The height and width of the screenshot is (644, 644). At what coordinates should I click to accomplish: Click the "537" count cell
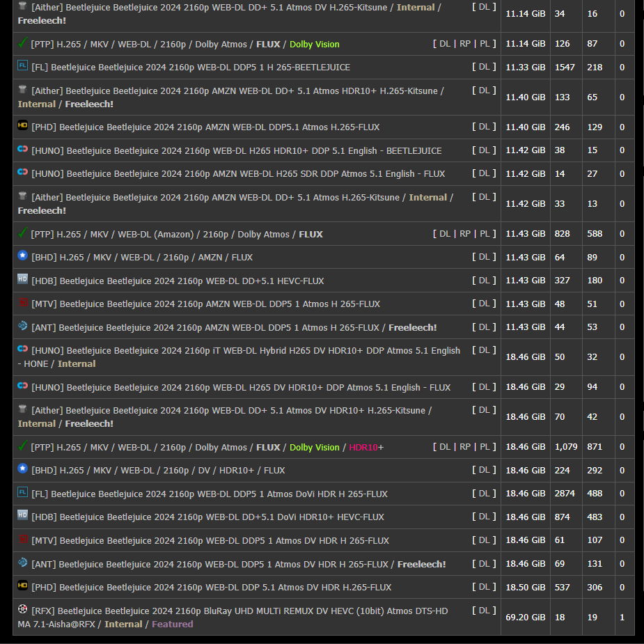pos(566,588)
